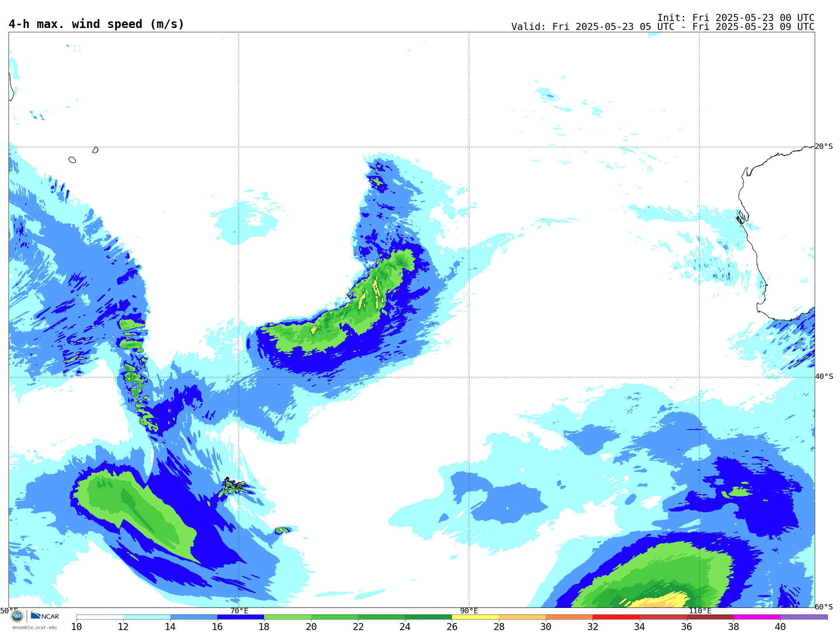This screenshot has height=632, width=840.
Task: Click the colorbar value label 30
Action: click(x=546, y=627)
